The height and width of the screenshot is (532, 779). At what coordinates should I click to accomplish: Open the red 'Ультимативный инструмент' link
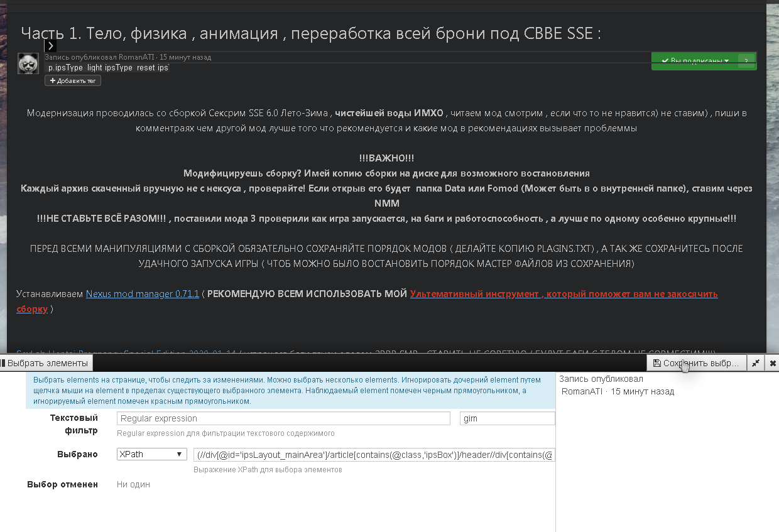coord(563,294)
